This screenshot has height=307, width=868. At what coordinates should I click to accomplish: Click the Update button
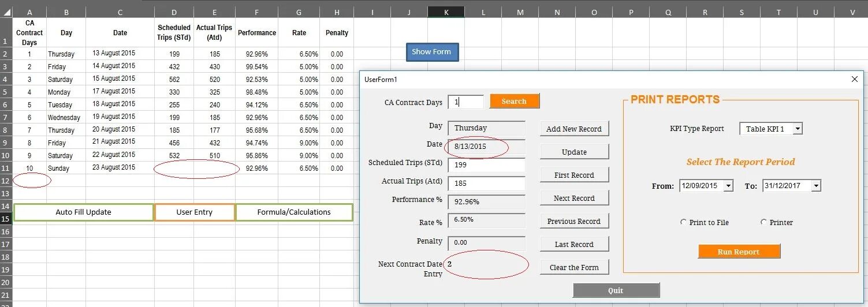point(574,152)
